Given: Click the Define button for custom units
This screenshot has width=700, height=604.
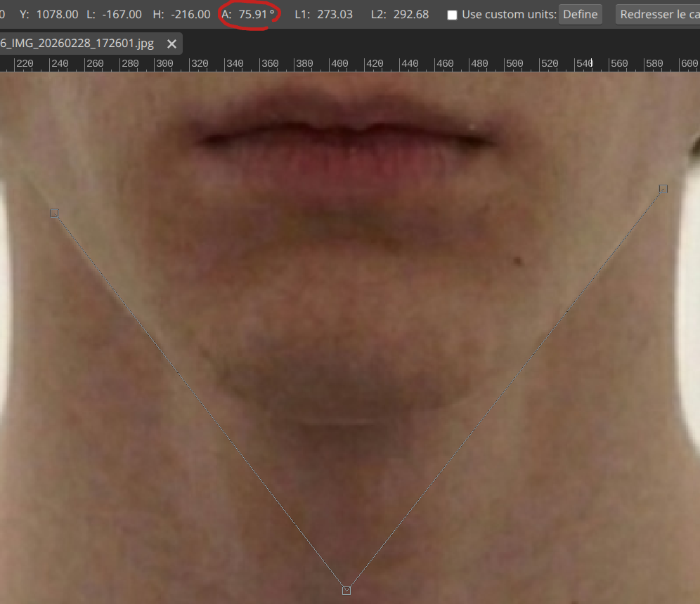Looking at the screenshot, I should tap(580, 14).
